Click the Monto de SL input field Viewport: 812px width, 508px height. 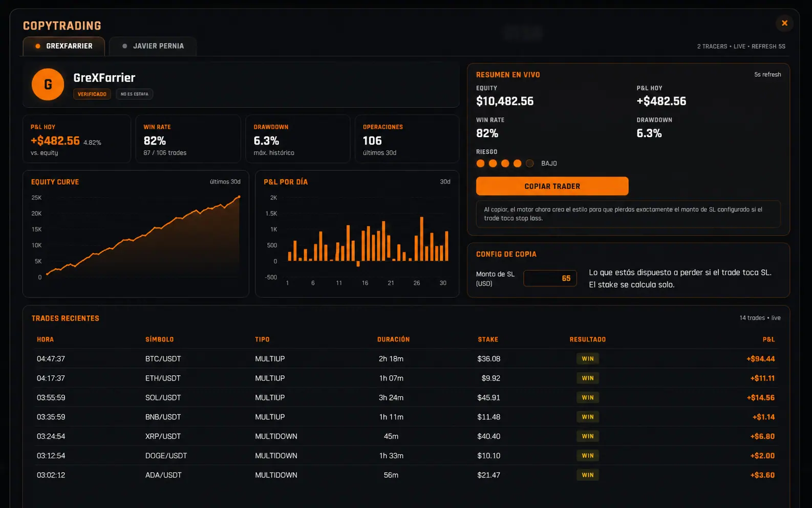coord(550,278)
